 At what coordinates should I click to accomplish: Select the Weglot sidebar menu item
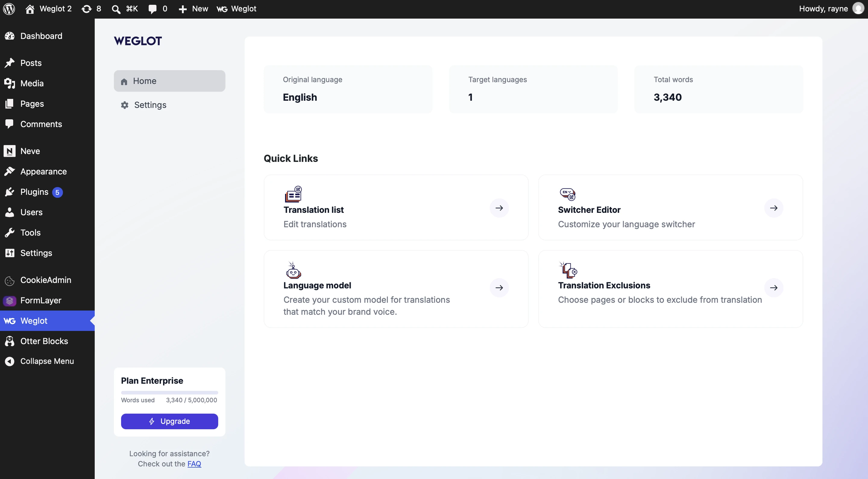tap(47, 320)
